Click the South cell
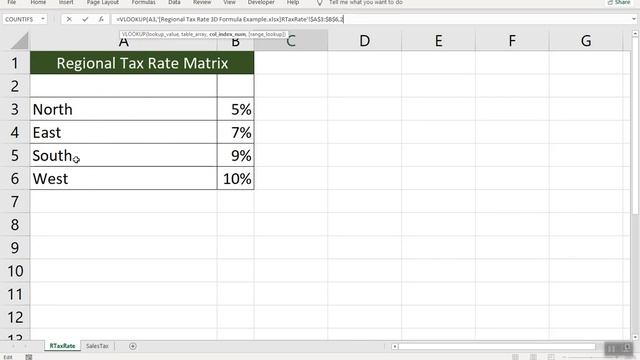 coord(123,155)
